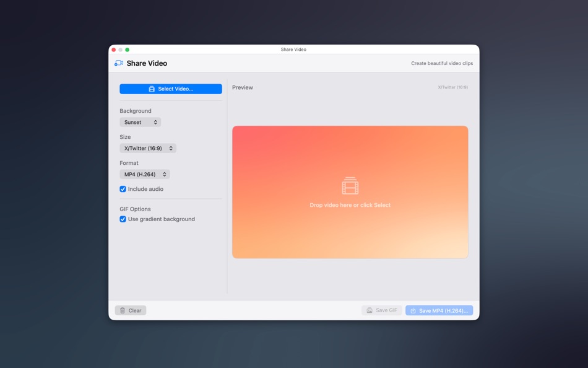588x368 pixels.
Task: Click the Save MP4 (H.264) button
Action: (439, 310)
